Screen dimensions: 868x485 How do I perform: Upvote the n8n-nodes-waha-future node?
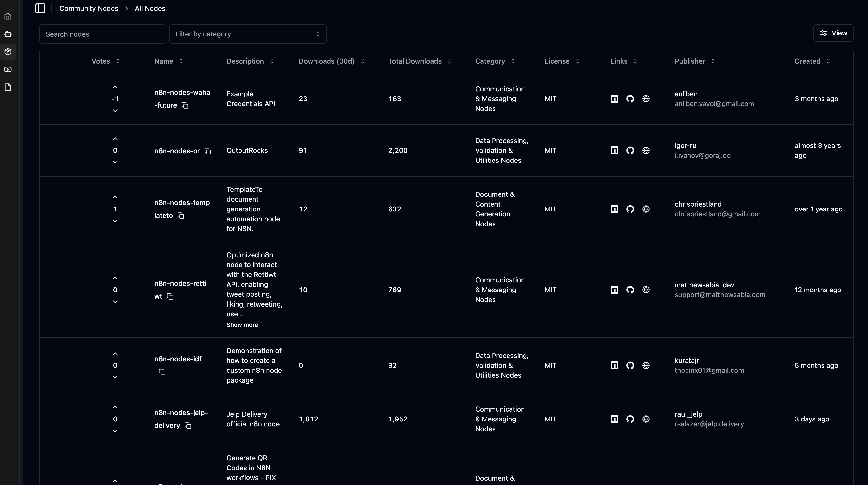[x=115, y=87]
